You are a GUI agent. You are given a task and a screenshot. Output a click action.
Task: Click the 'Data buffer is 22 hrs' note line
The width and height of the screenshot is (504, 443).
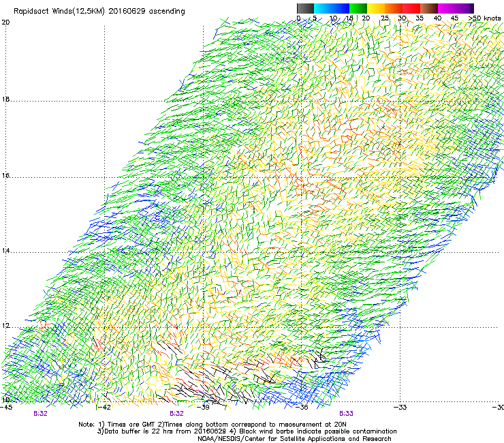tap(247, 431)
